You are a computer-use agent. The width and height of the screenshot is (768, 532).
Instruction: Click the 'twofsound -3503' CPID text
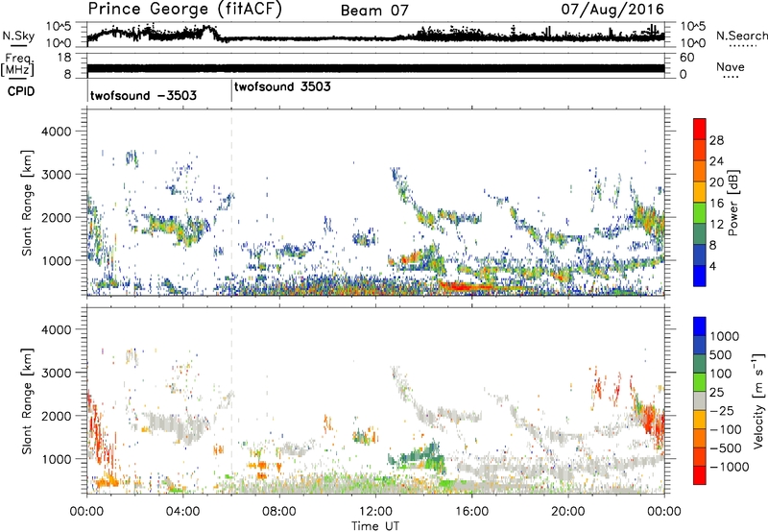143,95
